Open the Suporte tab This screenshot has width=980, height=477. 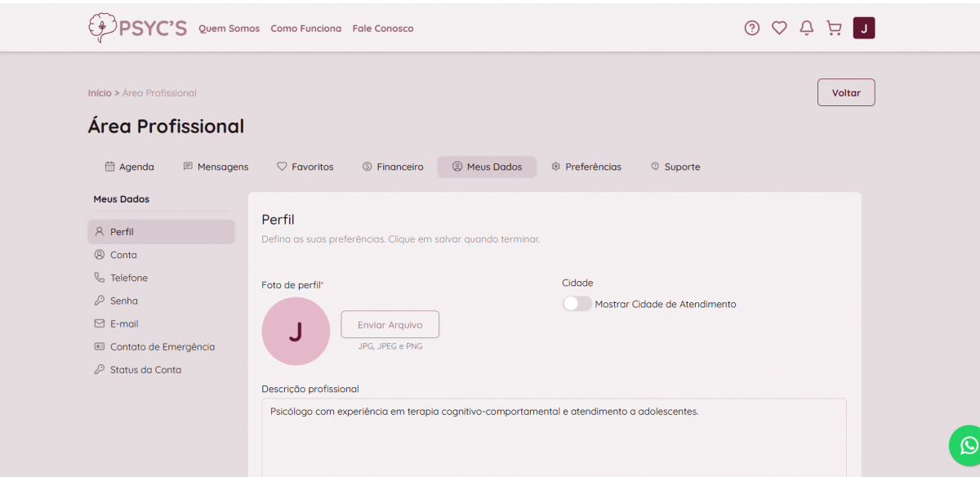(675, 167)
